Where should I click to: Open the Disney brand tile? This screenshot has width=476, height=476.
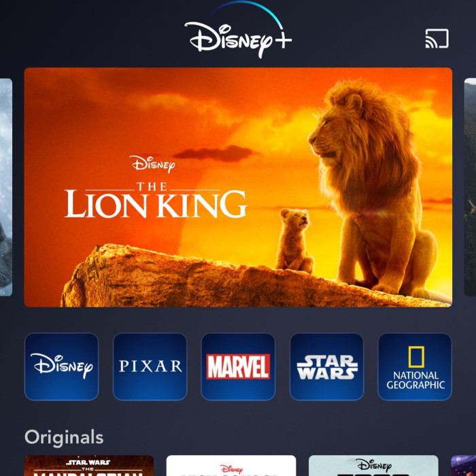tap(62, 367)
